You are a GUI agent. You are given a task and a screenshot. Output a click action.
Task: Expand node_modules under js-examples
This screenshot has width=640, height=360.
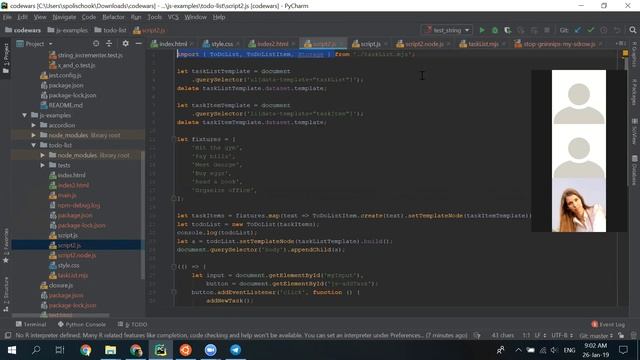coord(34,135)
